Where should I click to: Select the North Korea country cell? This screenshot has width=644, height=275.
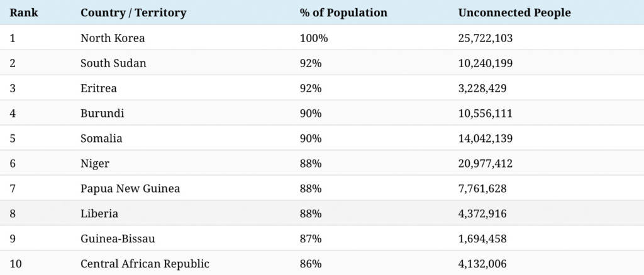[113, 38]
